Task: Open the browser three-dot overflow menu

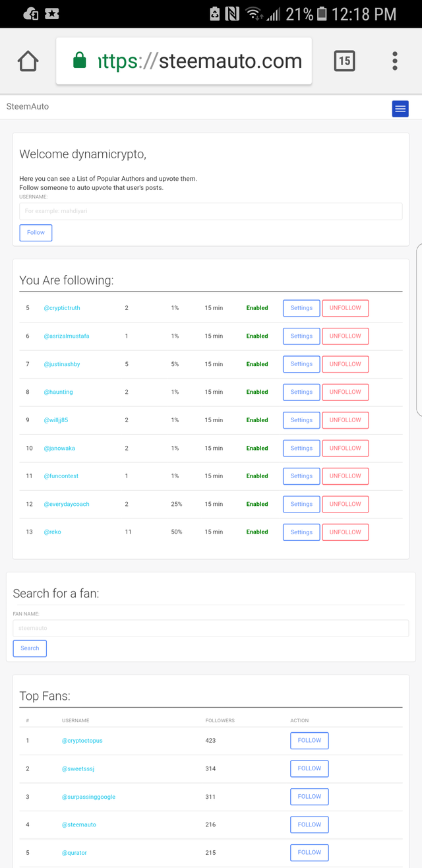Action: [394, 61]
